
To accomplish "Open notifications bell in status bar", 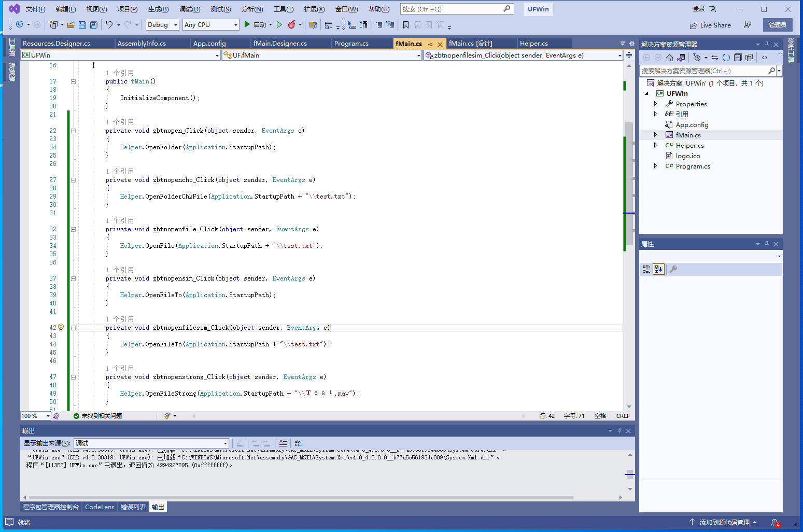I will [x=775, y=523].
